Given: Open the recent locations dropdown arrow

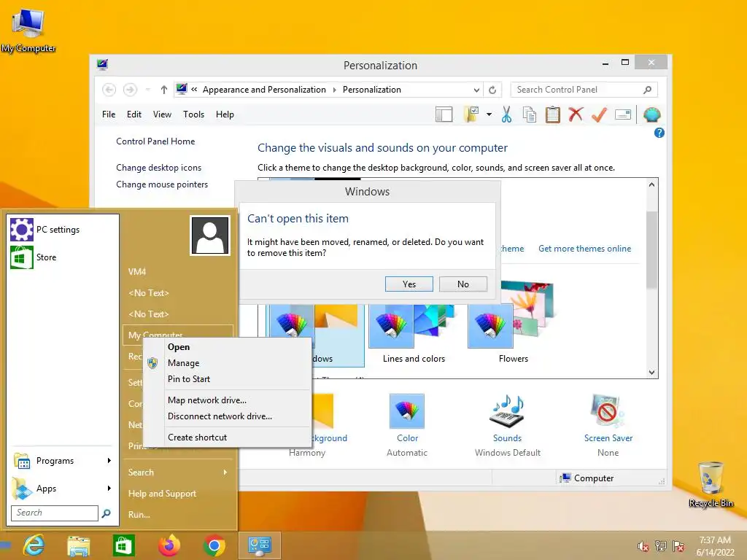Looking at the screenshot, I should (147, 90).
